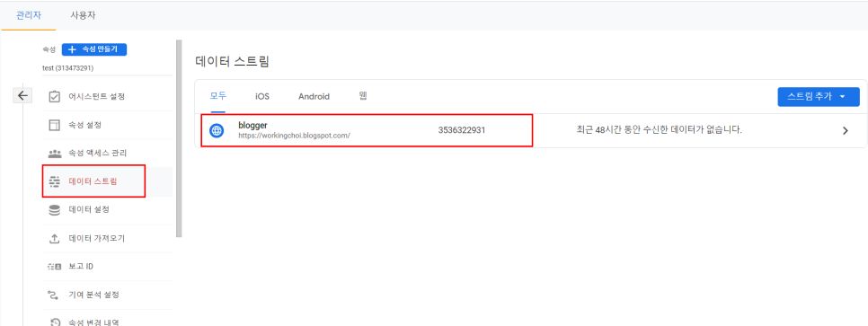The height and width of the screenshot is (326, 868).
Task: Click the blogger stream globe icon
Action: 217,130
